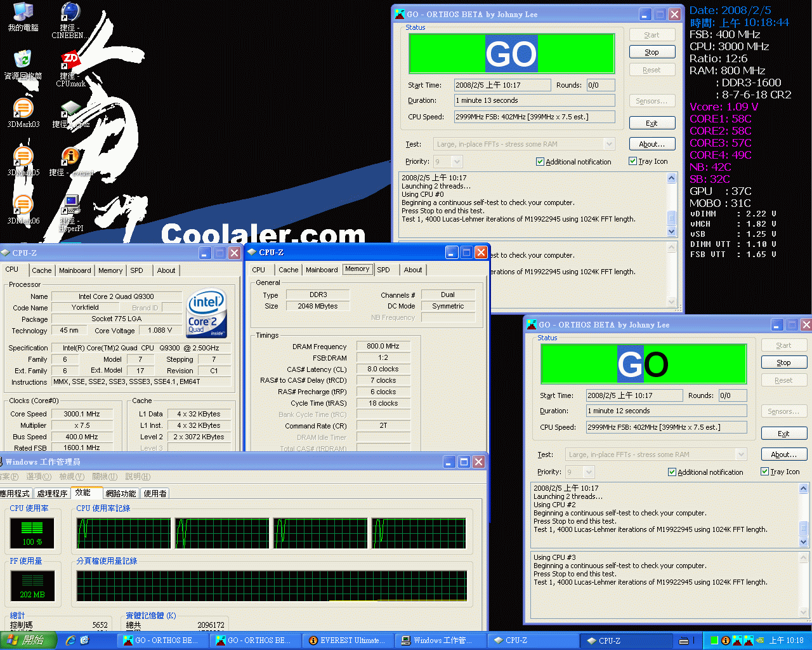
Task: Select the ZD CPUmark shortcut icon
Action: [70, 69]
